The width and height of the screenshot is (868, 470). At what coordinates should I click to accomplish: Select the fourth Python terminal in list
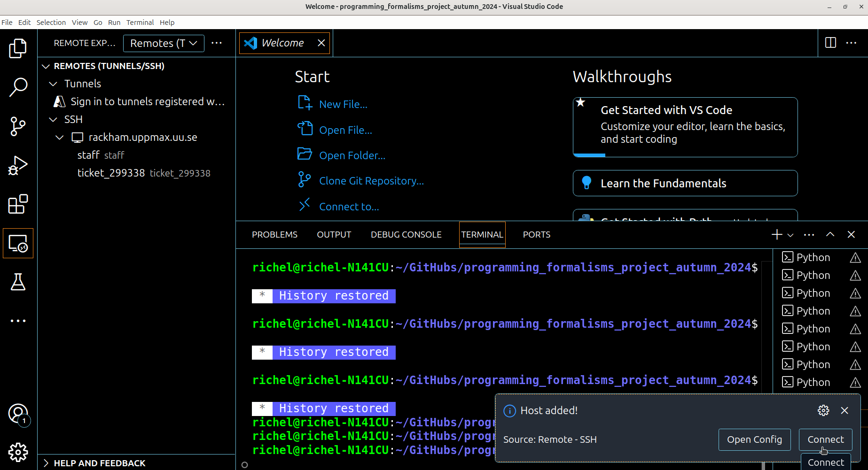tap(813, 311)
